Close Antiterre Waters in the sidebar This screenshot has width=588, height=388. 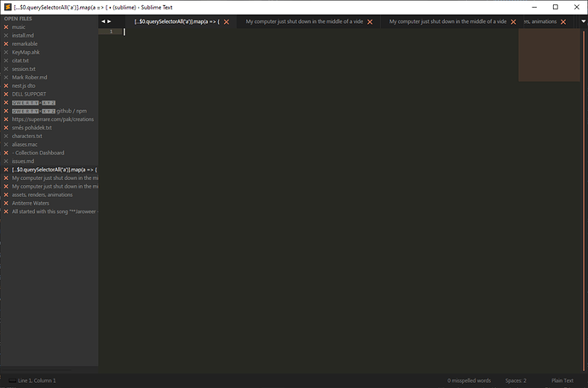pos(6,203)
